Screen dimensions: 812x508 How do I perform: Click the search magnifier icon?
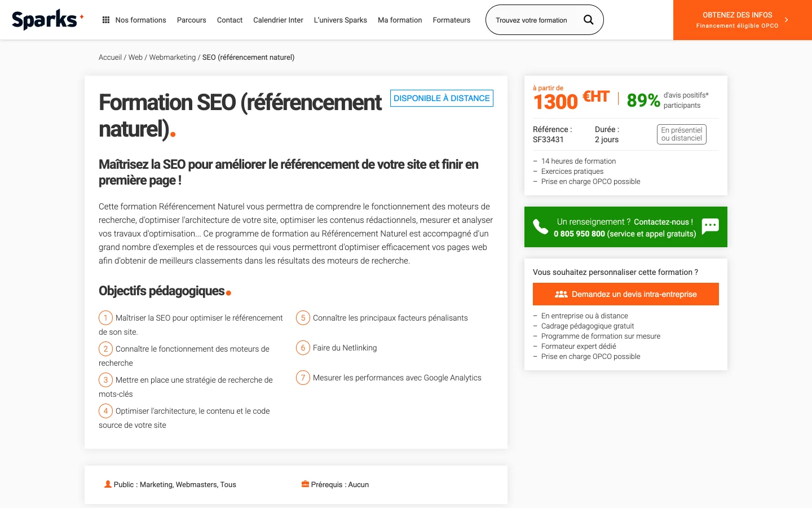tap(588, 20)
